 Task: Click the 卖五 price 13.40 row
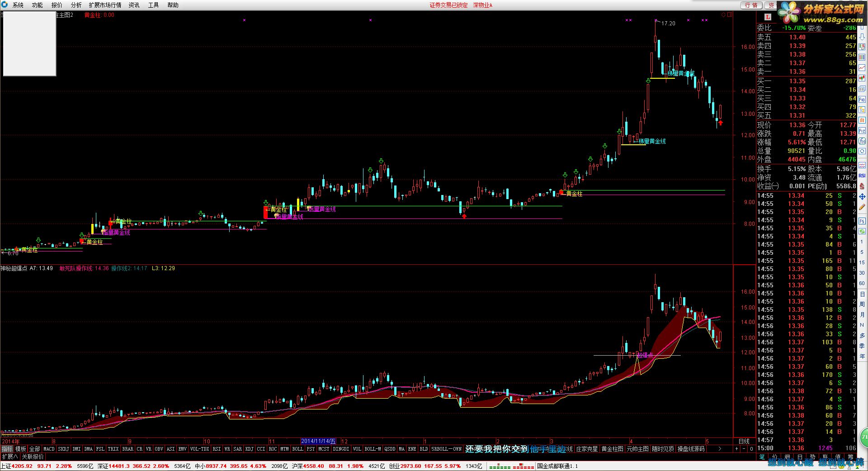point(807,37)
